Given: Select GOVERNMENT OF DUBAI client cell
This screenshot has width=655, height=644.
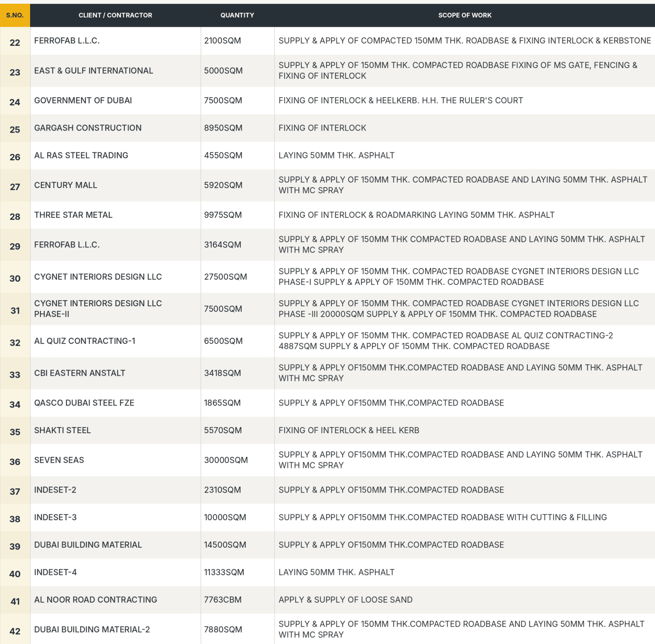Looking at the screenshot, I should 115,101.
